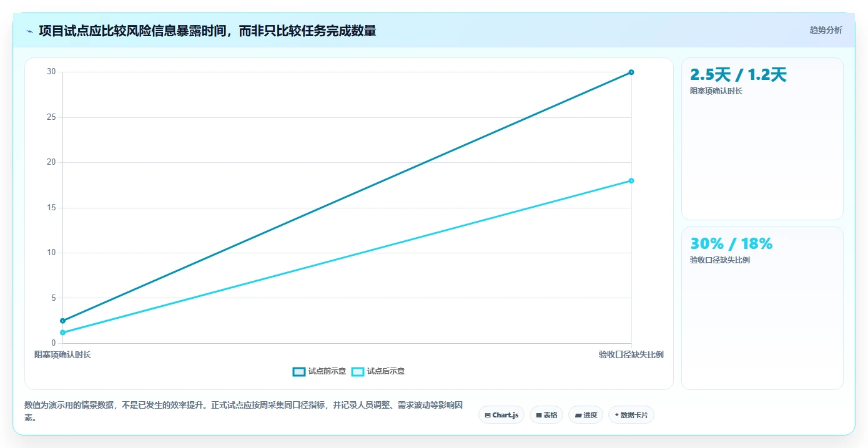Viewport: 868px width, 448px height.
Task: Click the Chart.js tag button
Action: [x=501, y=415]
